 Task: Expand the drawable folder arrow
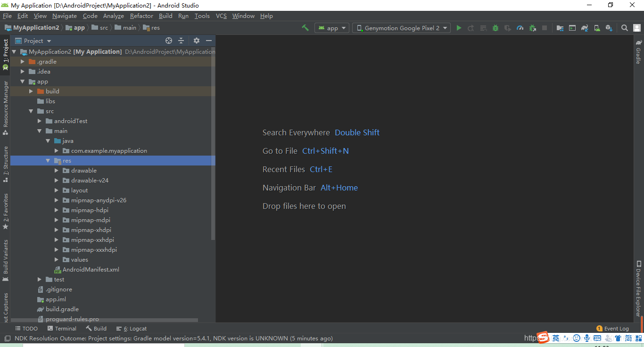(x=56, y=170)
